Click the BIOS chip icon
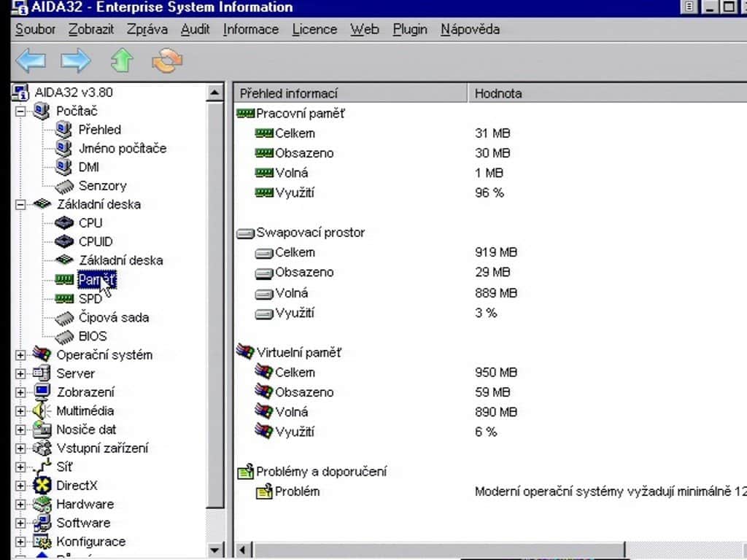This screenshot has width=747, height=560. tap(64, 337)
